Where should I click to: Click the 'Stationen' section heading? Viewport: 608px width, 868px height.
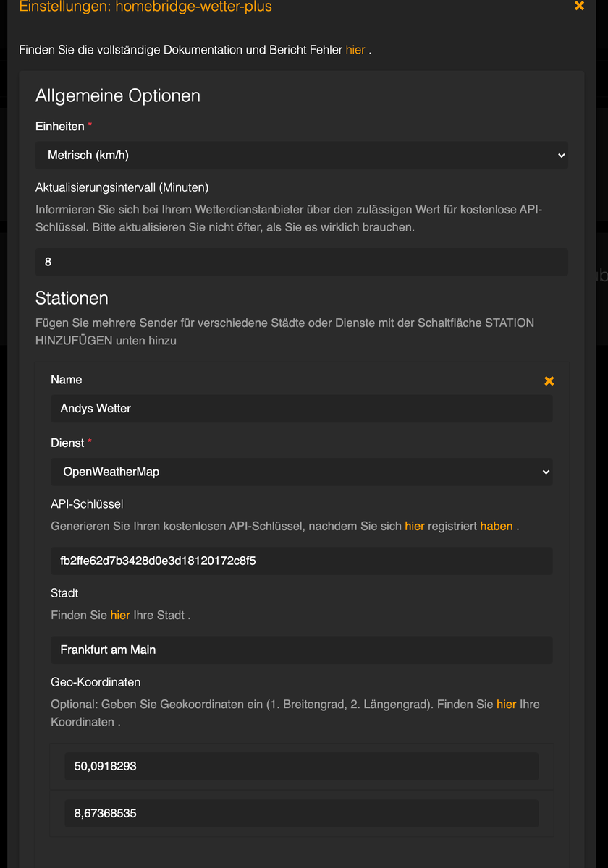click(x=72, y=298)
